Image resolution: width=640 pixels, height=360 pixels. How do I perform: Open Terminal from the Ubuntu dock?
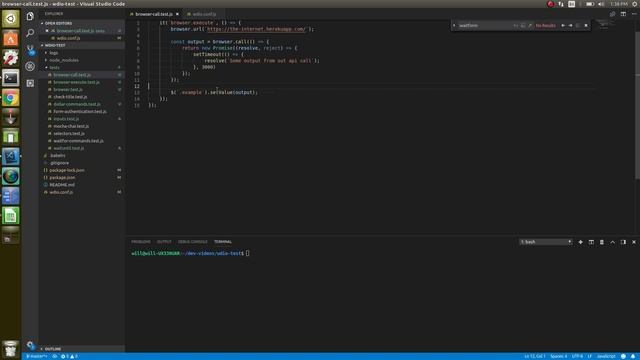[11, 78]
